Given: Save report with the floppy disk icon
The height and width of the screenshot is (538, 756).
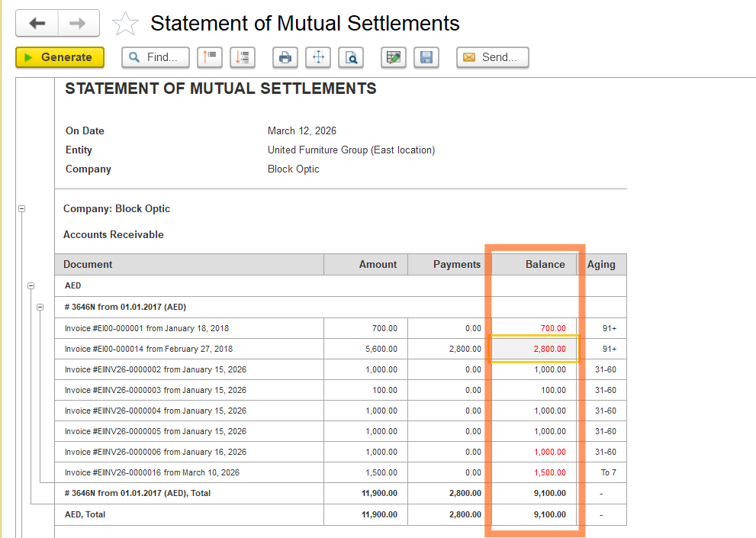Looking at the screenshot, I should click(x=426, y=57).
